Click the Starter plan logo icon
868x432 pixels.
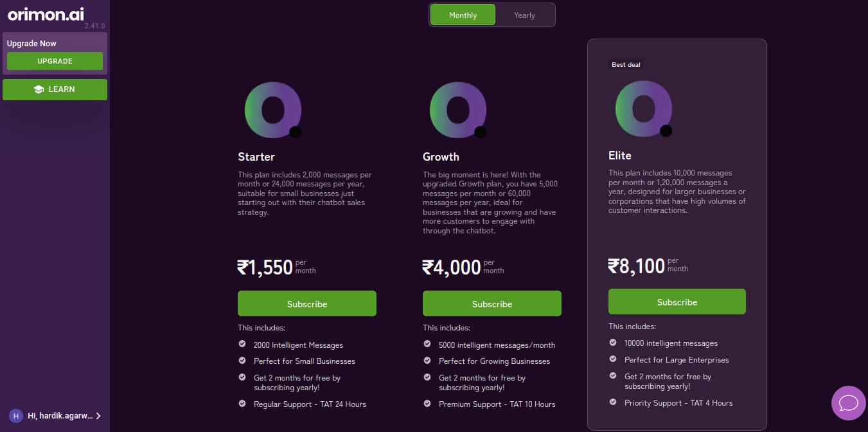point(272,110)
